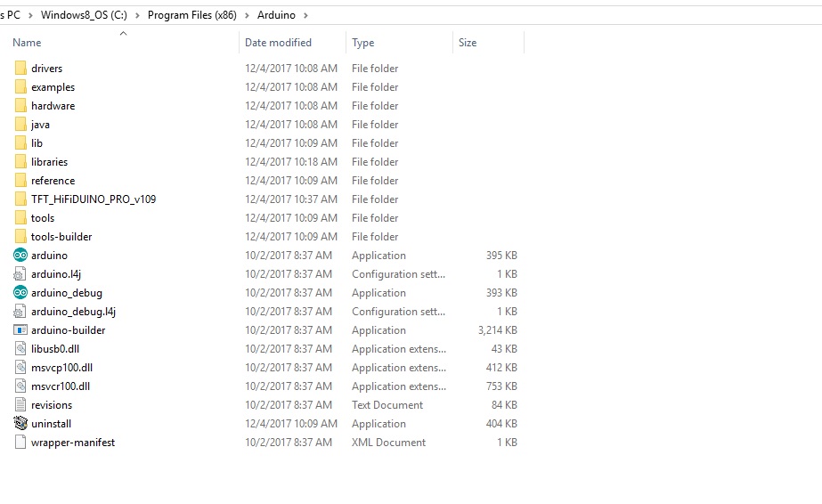Screen dimensions: 822x504
Task: Select the file named arduino_debug
Action: click(67, 293)
